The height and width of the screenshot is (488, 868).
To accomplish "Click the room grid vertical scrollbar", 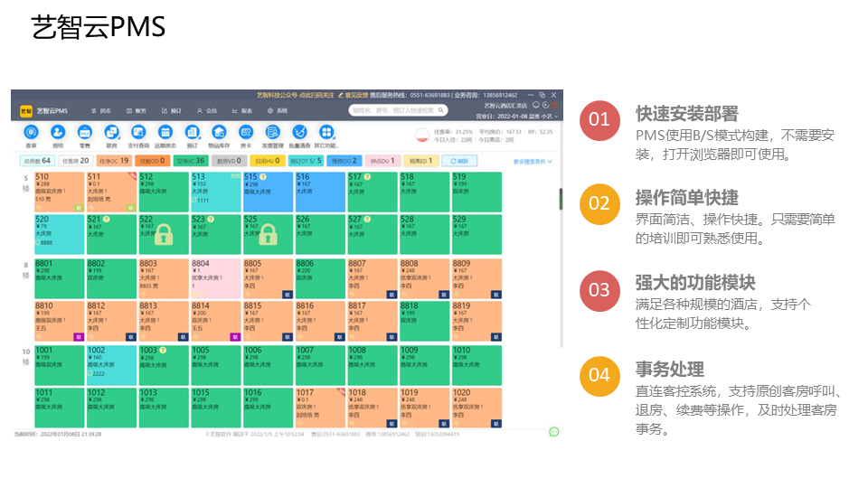I will coord(561,199).
